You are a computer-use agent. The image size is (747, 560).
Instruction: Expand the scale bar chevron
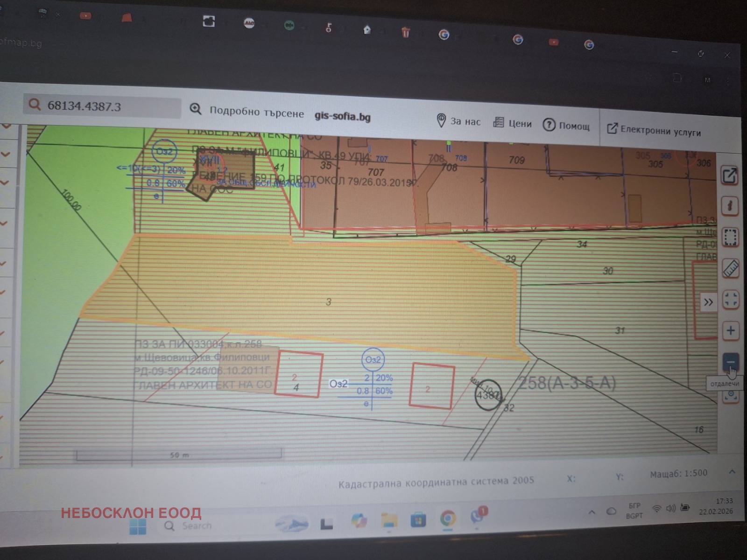(x=732, y=472)
